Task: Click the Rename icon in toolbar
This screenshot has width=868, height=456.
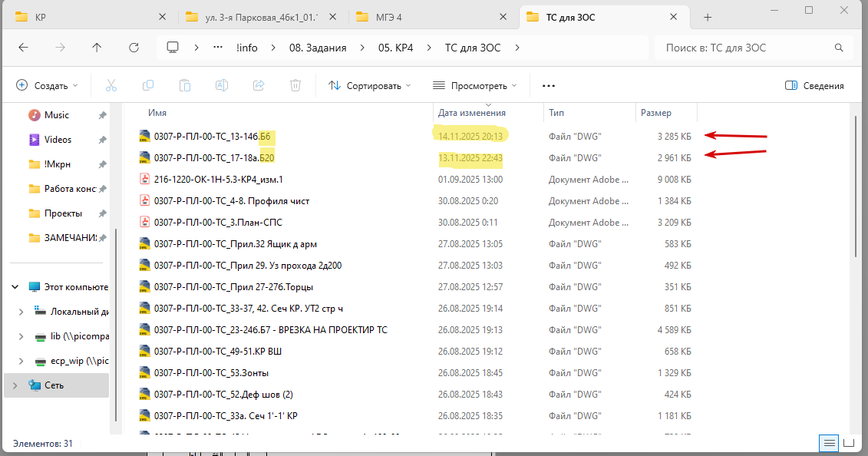Action: (x=222, y=85)
